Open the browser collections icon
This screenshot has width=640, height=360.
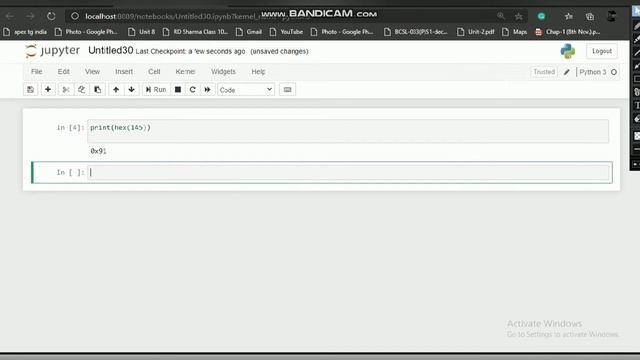point(590,16)
